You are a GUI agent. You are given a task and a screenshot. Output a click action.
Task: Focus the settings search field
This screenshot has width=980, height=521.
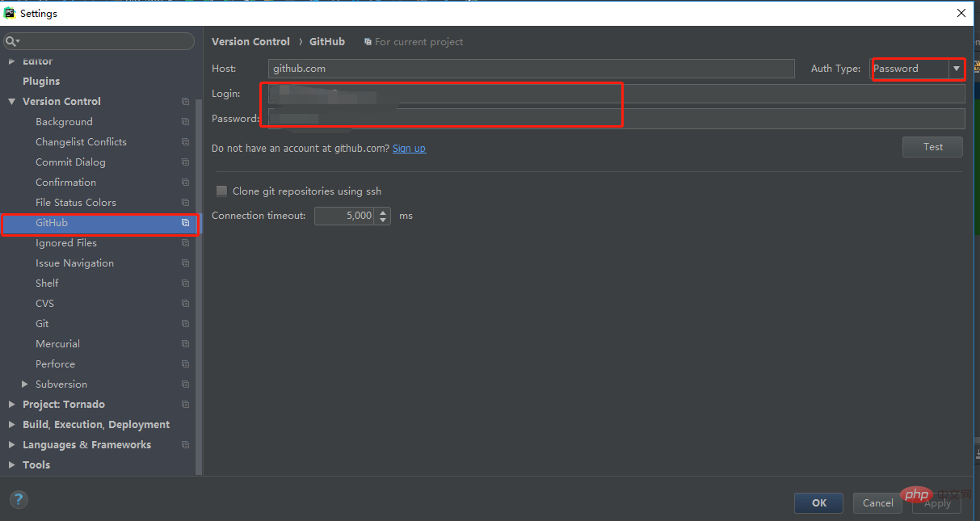[99, 41]
